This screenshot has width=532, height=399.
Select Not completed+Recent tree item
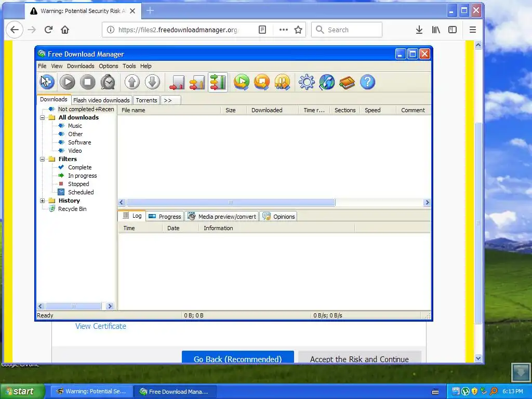pyautogui.click(x=86, y=109)
